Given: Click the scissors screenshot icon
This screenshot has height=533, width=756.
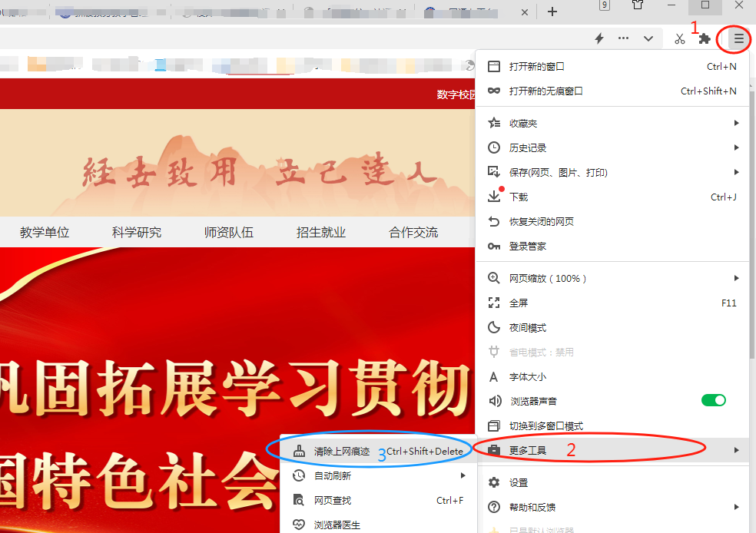Looking at the screenshot, I should pos(679,38).
